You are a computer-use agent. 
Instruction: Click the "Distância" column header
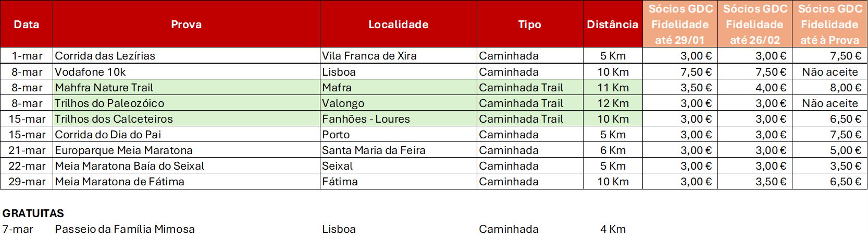(x=612, y=25)
